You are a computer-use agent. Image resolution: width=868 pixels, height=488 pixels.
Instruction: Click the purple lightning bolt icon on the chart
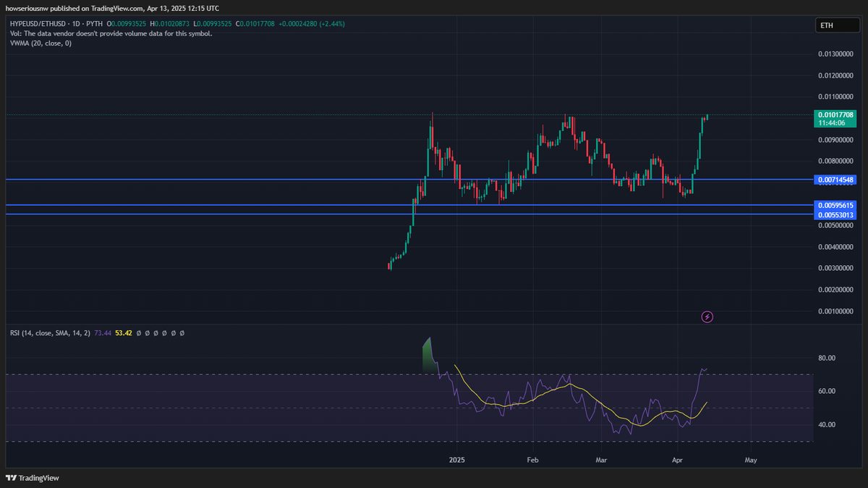click(707, 316)
